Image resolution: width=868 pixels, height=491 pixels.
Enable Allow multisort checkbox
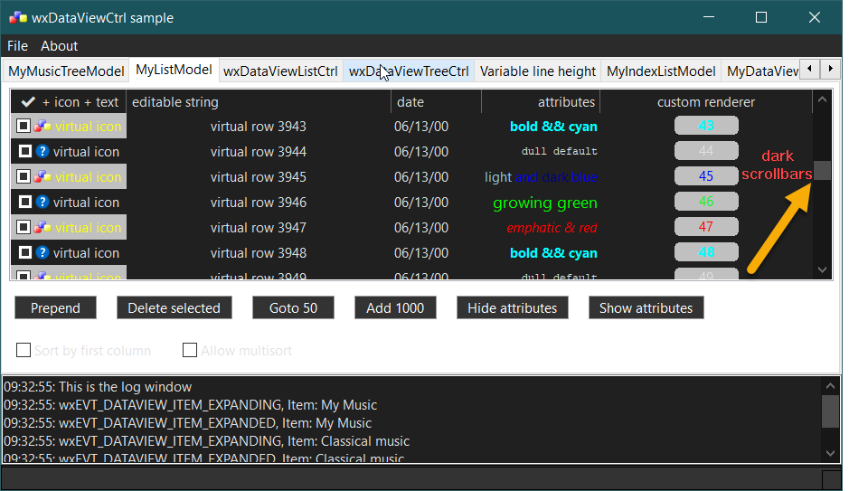(190, 350)
